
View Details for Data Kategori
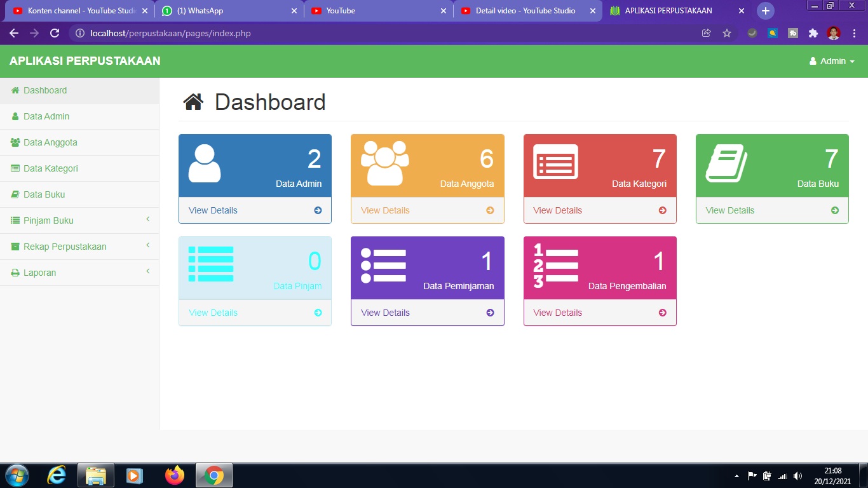[x=557, y=210]
